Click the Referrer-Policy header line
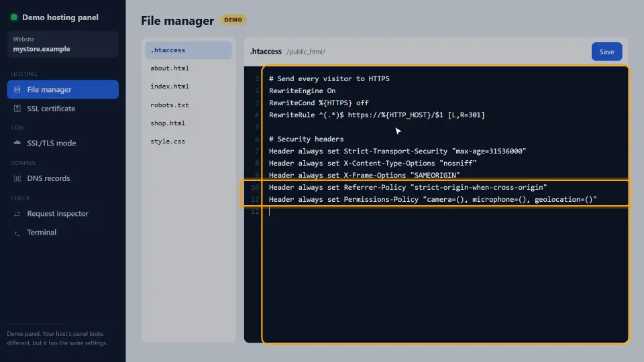This screenshot has width=644, height=362. pyautogui.click(x=408, y=187)
